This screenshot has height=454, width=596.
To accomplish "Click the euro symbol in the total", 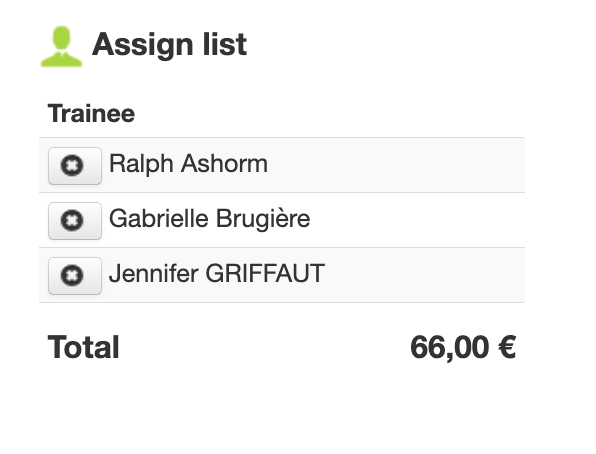I will [507, 347].
